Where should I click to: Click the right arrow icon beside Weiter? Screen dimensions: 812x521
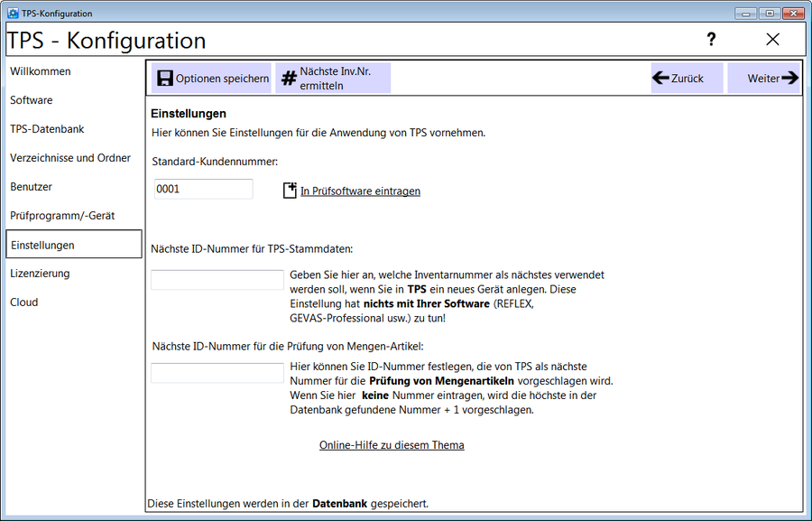[x=789, y=79]
